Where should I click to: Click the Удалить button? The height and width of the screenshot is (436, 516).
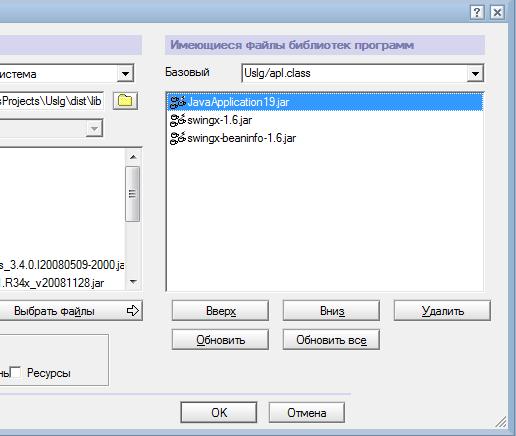click(442, 311)
